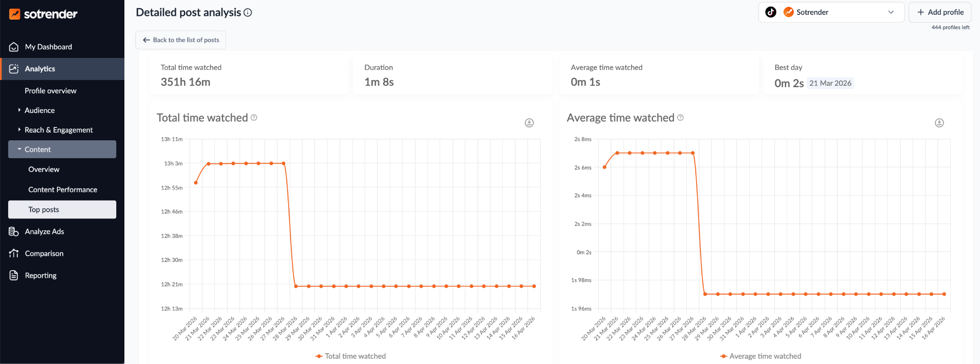Click Back to the list of posts

point(181,40)
